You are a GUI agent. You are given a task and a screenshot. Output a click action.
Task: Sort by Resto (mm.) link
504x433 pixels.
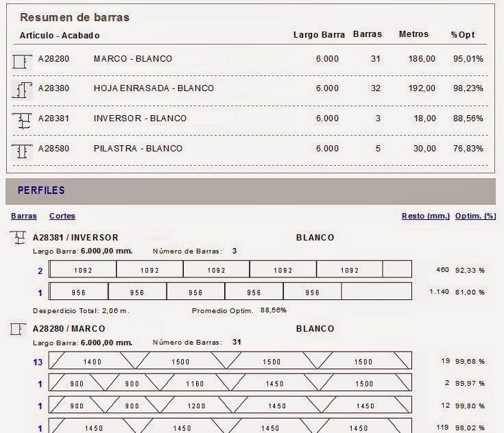(x=425, y=216)
